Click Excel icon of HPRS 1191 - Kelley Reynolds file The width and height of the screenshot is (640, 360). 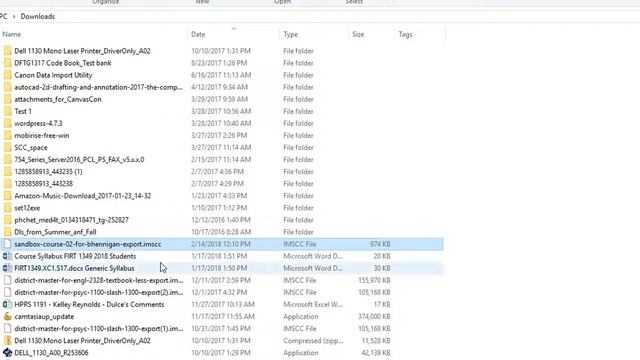7,304
